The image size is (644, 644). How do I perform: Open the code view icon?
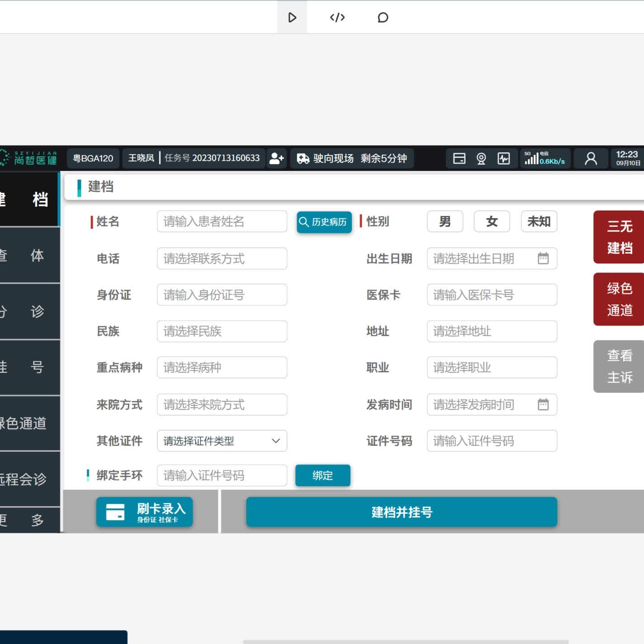(337, 17)
